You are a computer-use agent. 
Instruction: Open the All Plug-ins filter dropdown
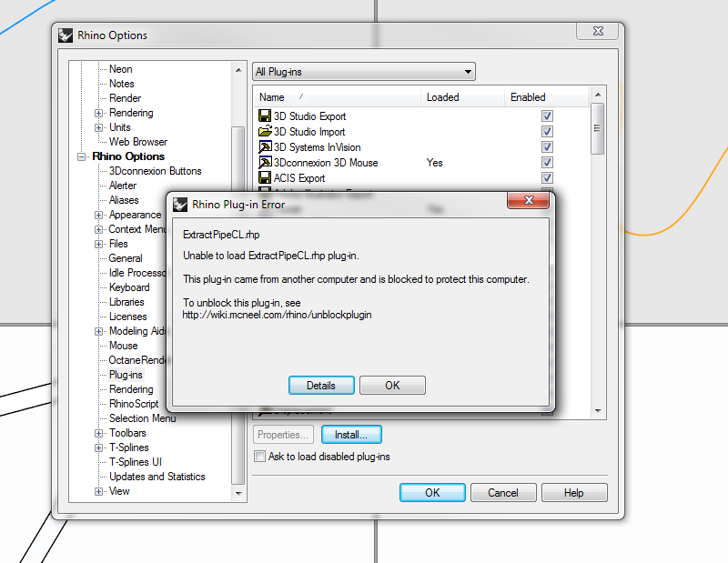point(468,71)
